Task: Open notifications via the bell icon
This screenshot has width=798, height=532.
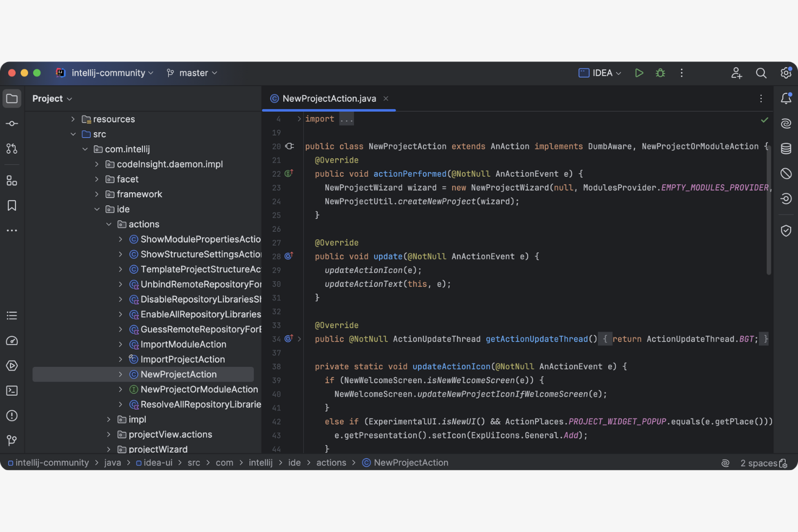Action: [786, 98]
